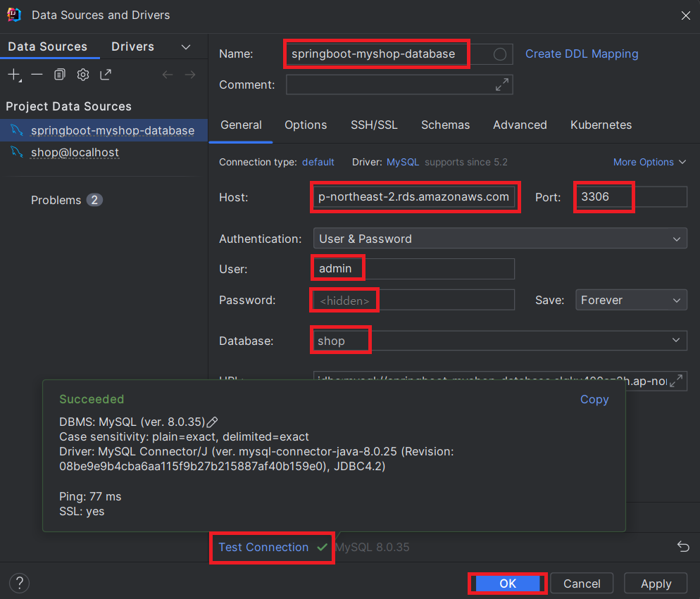Image resolution: width=700 pixels, height=599 pixels.
Task: Confirm with the OK button
Action: 508,584
